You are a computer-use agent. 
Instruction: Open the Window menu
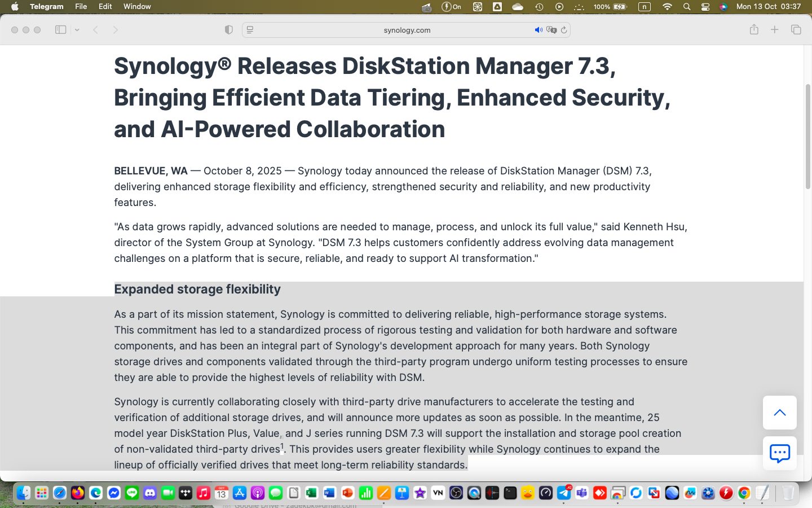coord(137,7)
